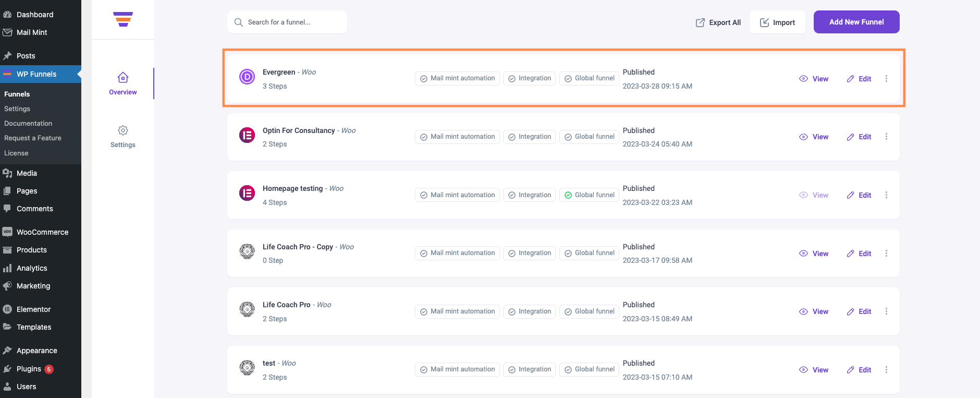Open Settings submenu under WP Funnels
The width and height of the screenshot is (980, 398).
(17, 108)
